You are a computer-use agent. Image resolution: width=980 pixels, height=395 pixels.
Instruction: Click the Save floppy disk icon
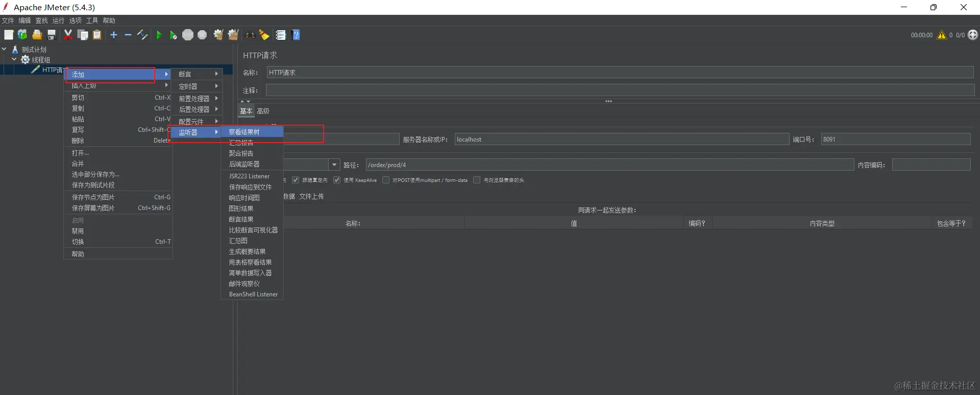[52, 35]
